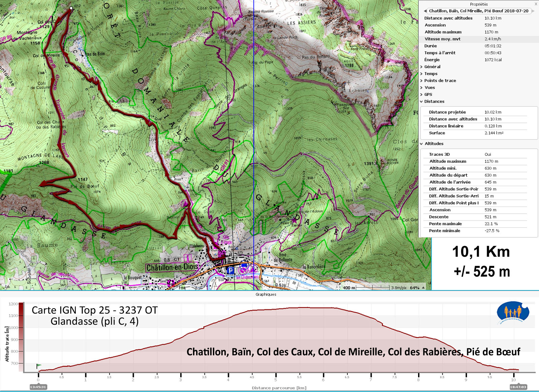Select the Descente 521 m row
Screen dimensions: 539x392
click(x=478, y=217)
